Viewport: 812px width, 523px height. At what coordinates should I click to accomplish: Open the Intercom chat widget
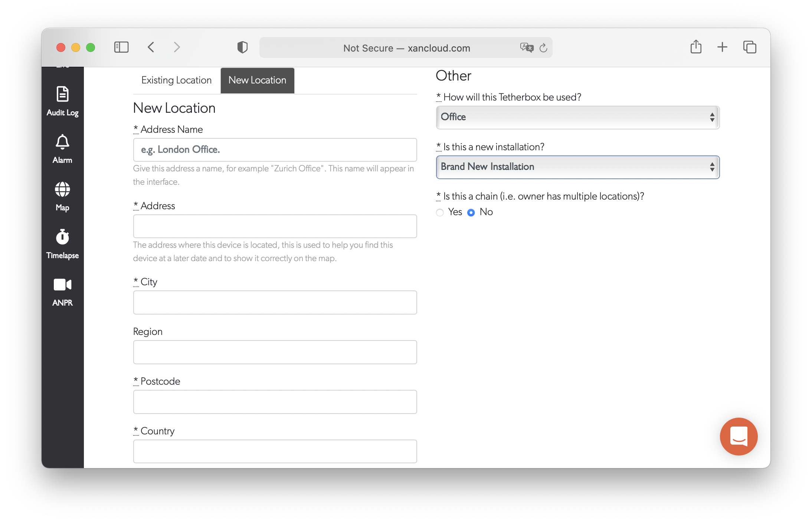pyautogui.click(x=739, y=436)
